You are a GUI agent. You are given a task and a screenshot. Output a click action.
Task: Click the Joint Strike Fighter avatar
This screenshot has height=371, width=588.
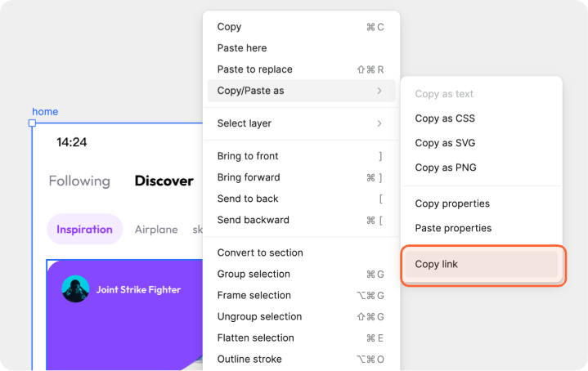pos(75,289)
